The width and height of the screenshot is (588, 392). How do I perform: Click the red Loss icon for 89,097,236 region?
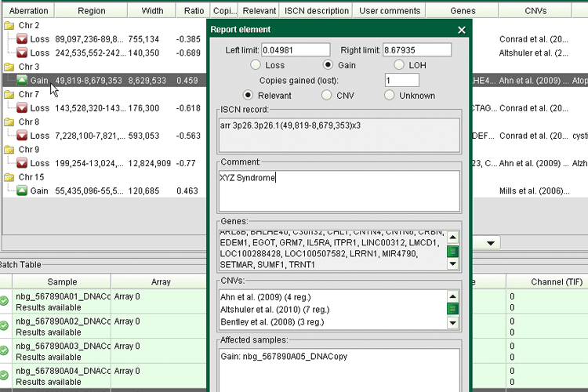pos(21,39)
